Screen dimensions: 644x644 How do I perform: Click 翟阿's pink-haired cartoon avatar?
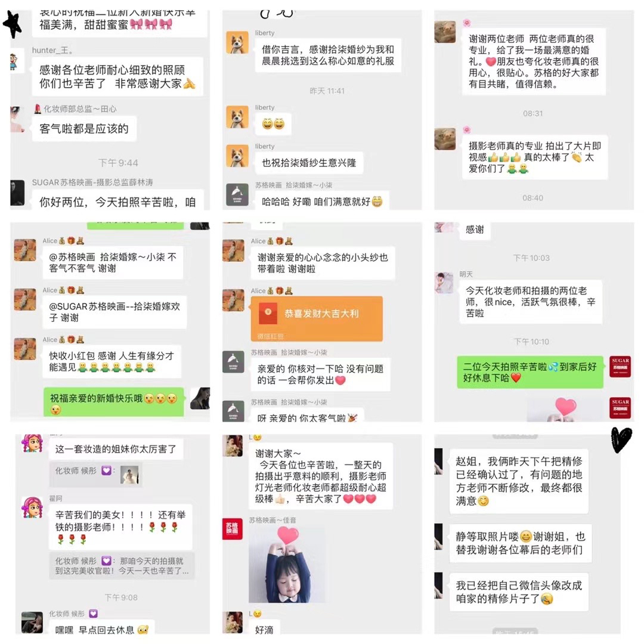[x=32, y=507]
